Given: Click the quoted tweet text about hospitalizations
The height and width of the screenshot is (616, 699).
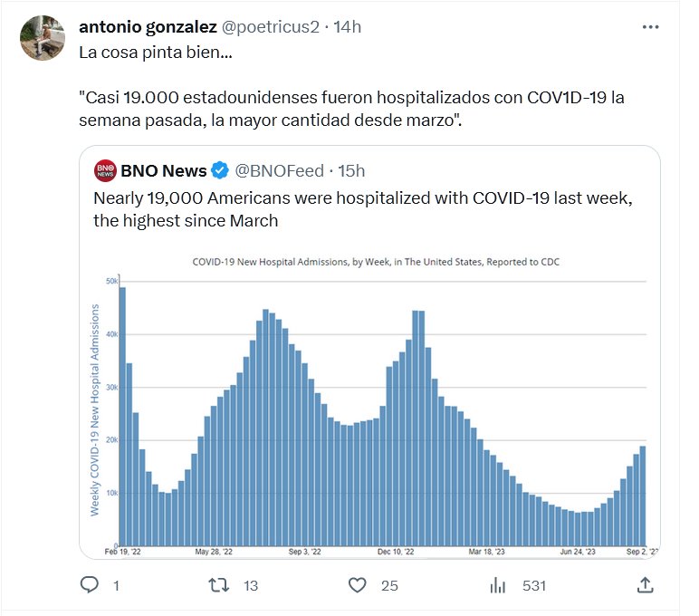Looking at the screenshot, I should [x=364, y=208].
